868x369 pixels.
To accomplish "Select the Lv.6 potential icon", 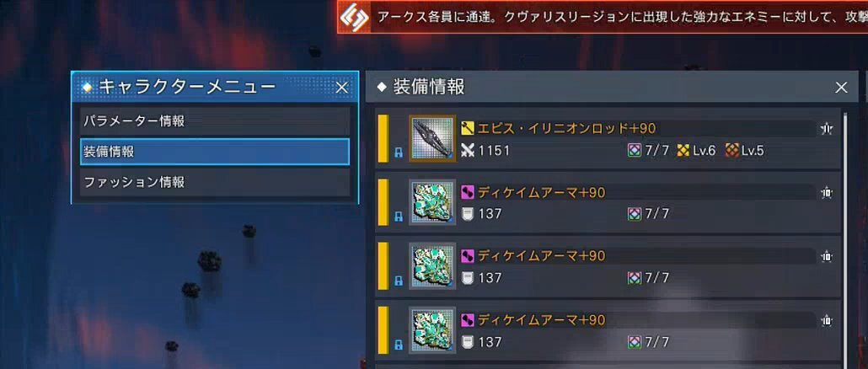I will click(683, 151).
